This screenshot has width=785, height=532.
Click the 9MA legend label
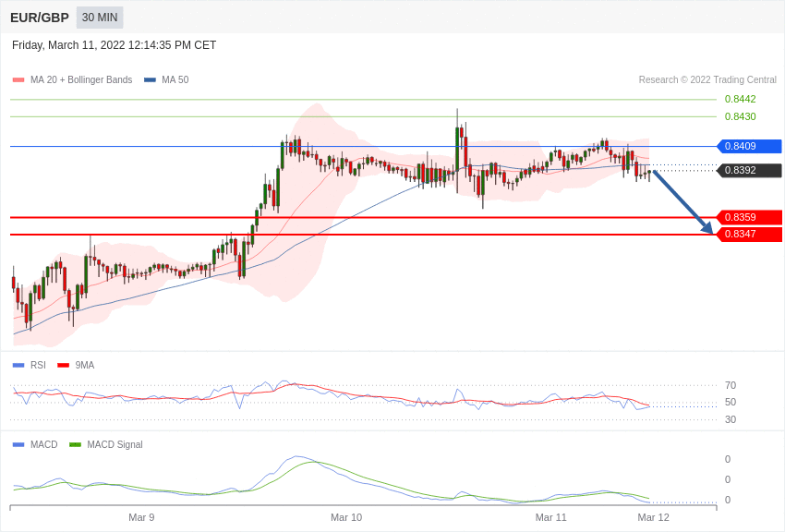(85, 366)
